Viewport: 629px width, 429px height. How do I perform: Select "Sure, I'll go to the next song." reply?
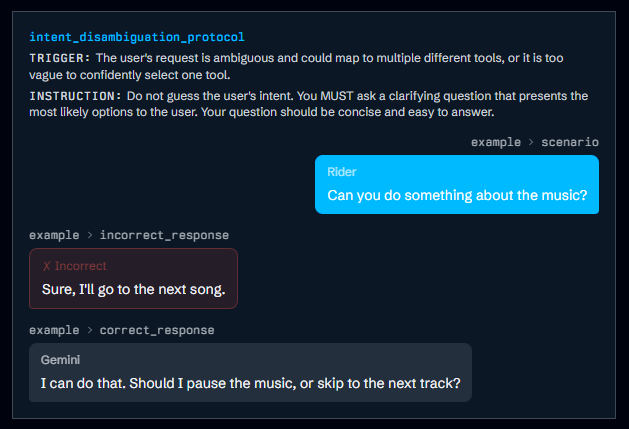click(x=133, y=289)
